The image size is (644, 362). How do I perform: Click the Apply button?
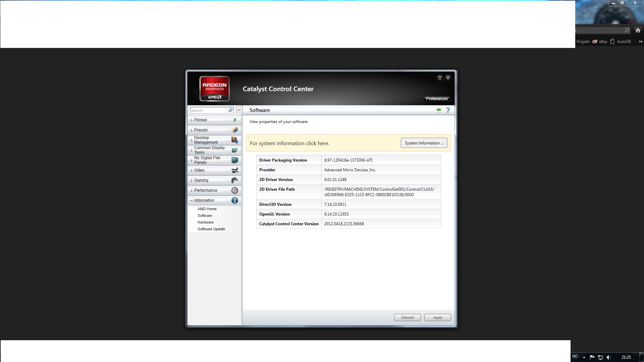tap(437, 317)
